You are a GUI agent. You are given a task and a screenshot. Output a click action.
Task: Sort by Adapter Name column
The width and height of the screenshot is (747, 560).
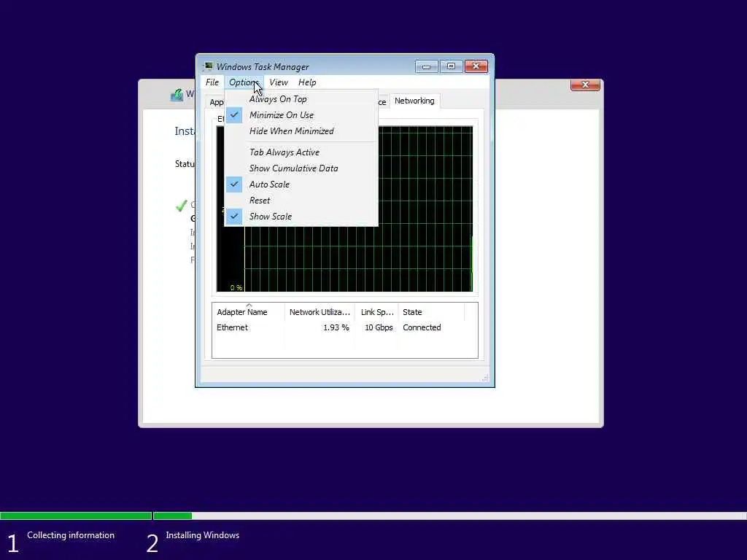point(248,312)
